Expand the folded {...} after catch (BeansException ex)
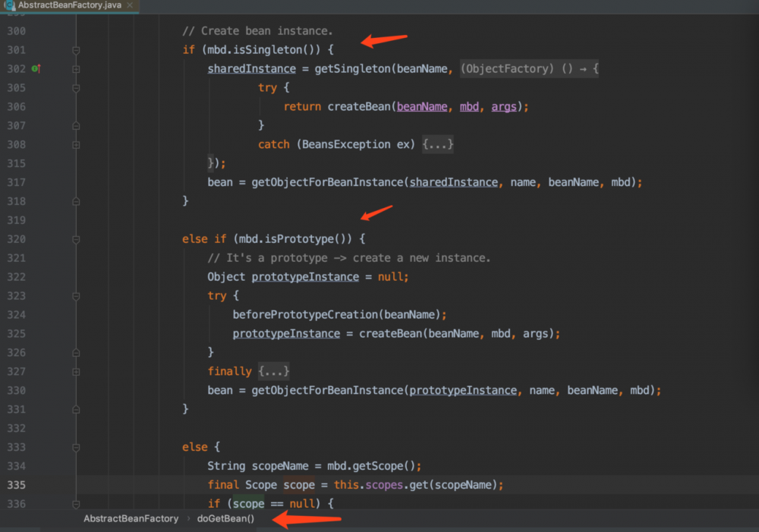The height and width of the screenshot is (532, 759). point(438,144)
